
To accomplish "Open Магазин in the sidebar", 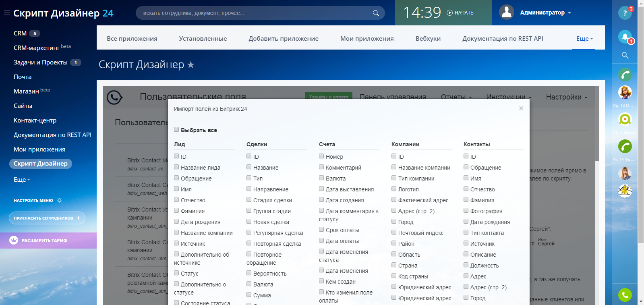I will click(x=26, y=91).
